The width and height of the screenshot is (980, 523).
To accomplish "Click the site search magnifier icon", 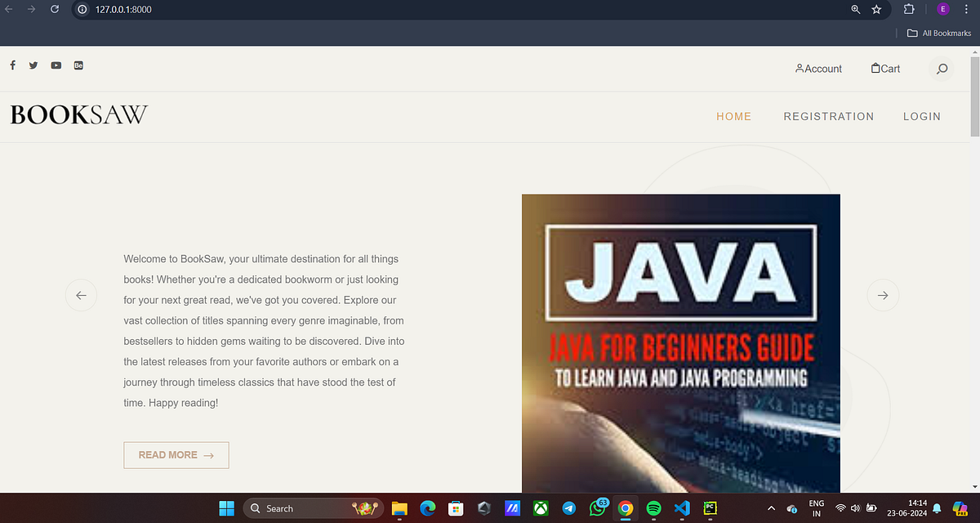I will point(942,69).
